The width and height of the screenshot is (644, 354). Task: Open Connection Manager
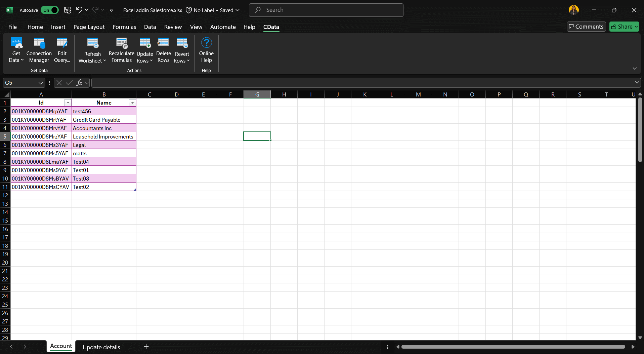click(39, 50)
